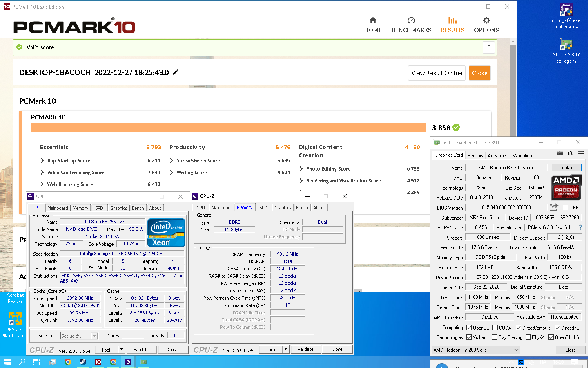Open taskbar search magnifier
588x368 pixels.
[22, 362]
